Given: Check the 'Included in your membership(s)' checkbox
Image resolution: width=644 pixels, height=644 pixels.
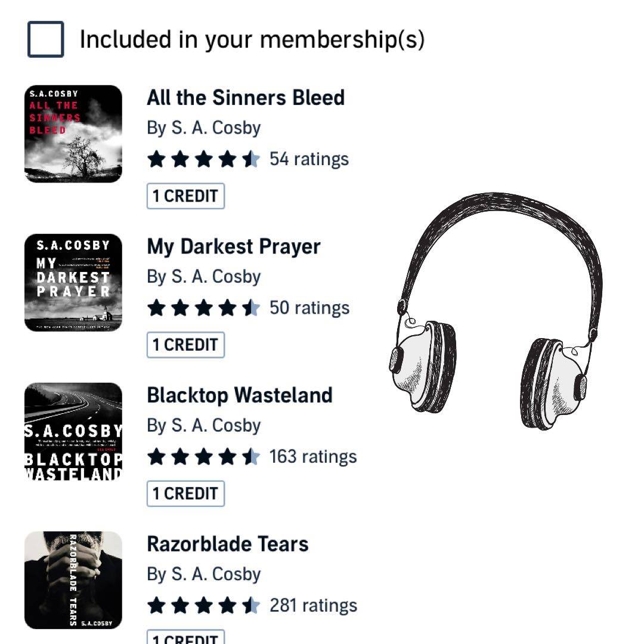Looking at the screenshot, I should pos(46,39).
